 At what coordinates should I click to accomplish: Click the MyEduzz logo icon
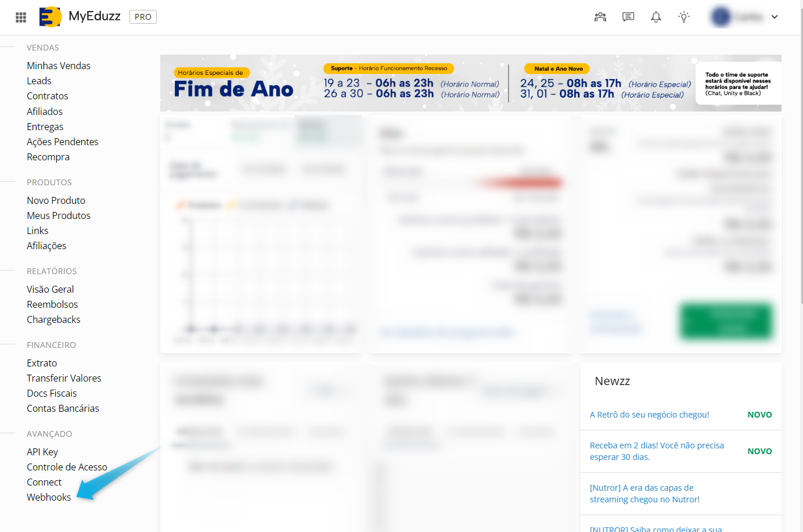click(x=50, y=17)
